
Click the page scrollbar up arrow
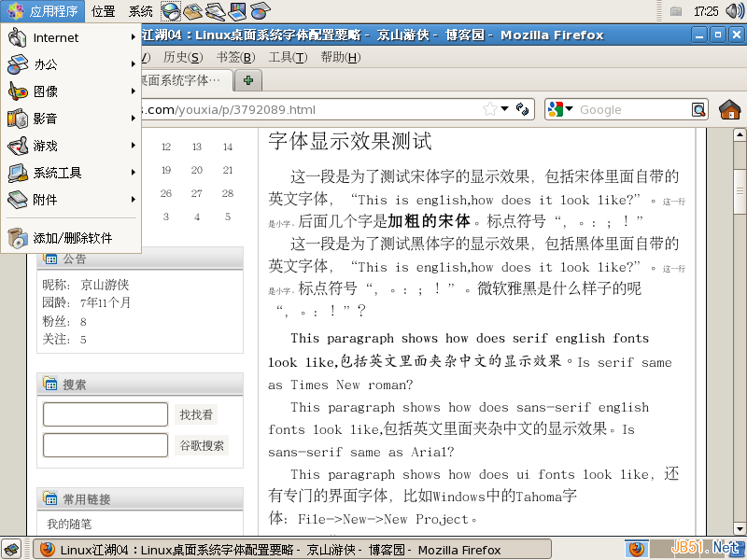(739, 134)
